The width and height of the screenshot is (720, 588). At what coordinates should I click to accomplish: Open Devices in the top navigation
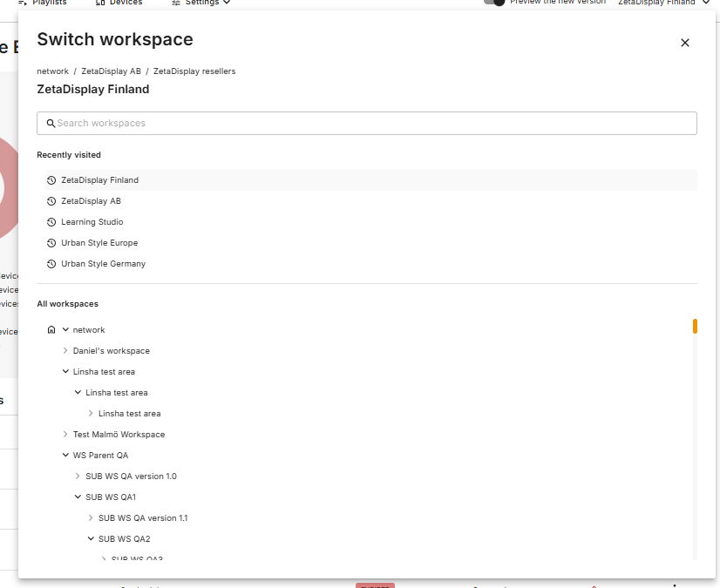[119, 3]
